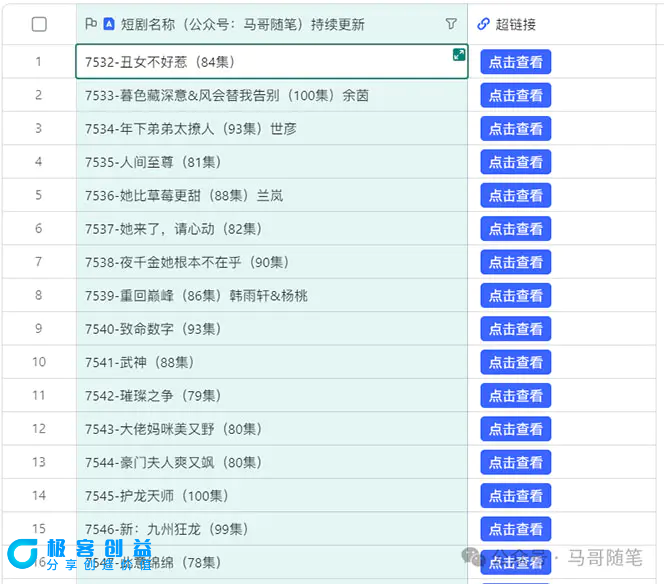
Task: Open filter icon in 短剧名称 column header
Action: tap(451, 24)
